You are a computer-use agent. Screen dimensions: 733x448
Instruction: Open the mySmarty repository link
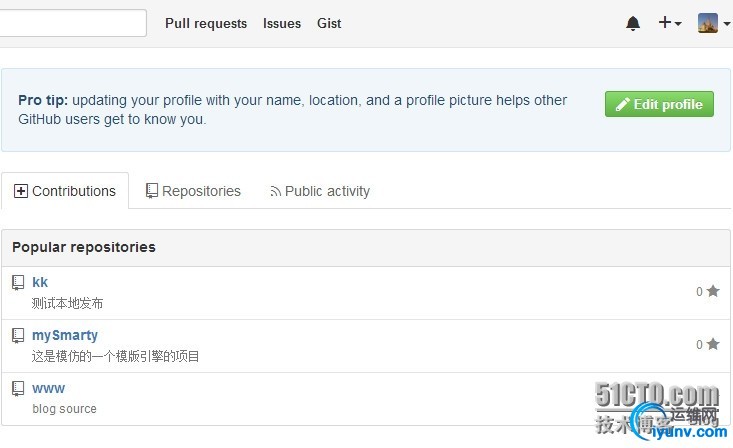tap(65, 335)
